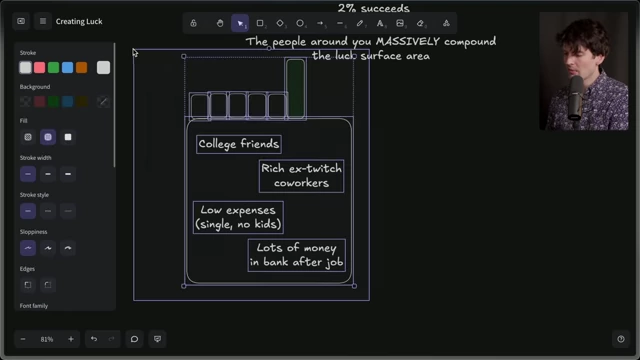The height and width of the screenshot is (360, 640).
Task: Select the "College friends" text box
Action: [239, 144]
